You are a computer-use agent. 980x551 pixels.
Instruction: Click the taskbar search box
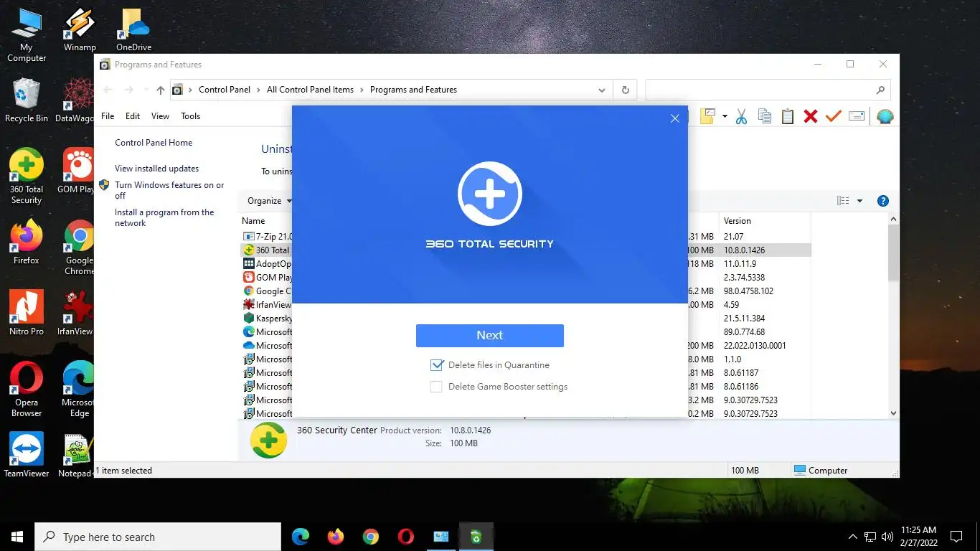coord(158,537)
